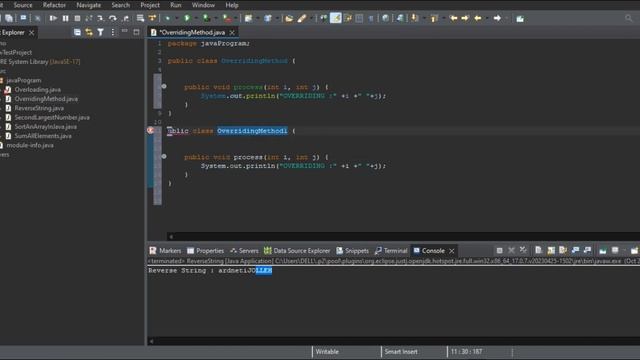Open the Window menu
Viewport: 640px width, 360px height.
click(203, 5)
